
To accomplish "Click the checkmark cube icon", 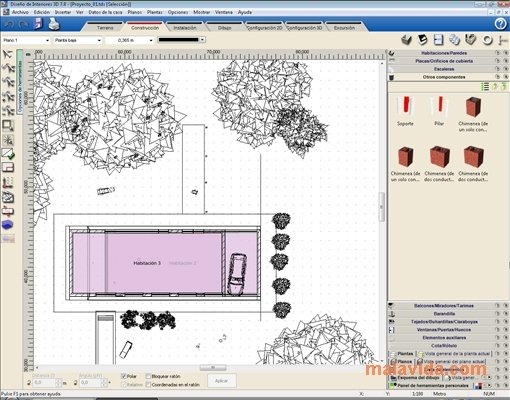I will pos(470,40).
